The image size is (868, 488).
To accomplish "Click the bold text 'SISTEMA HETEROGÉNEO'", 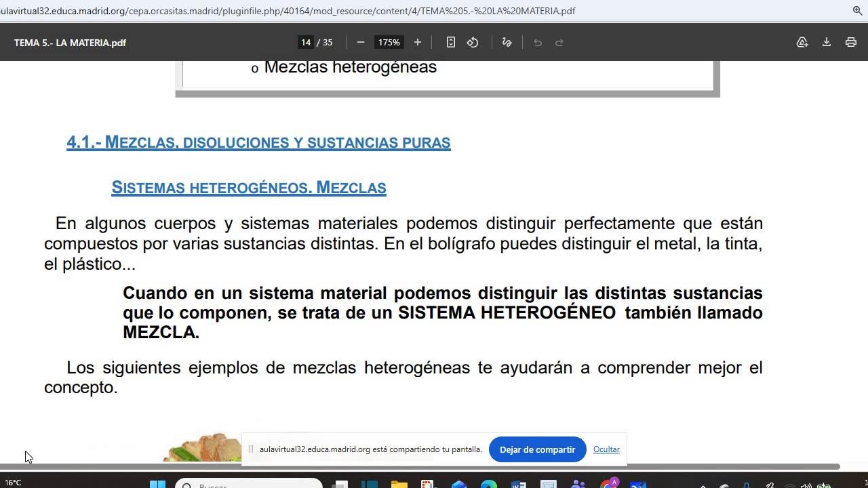I will click(507, 312).
